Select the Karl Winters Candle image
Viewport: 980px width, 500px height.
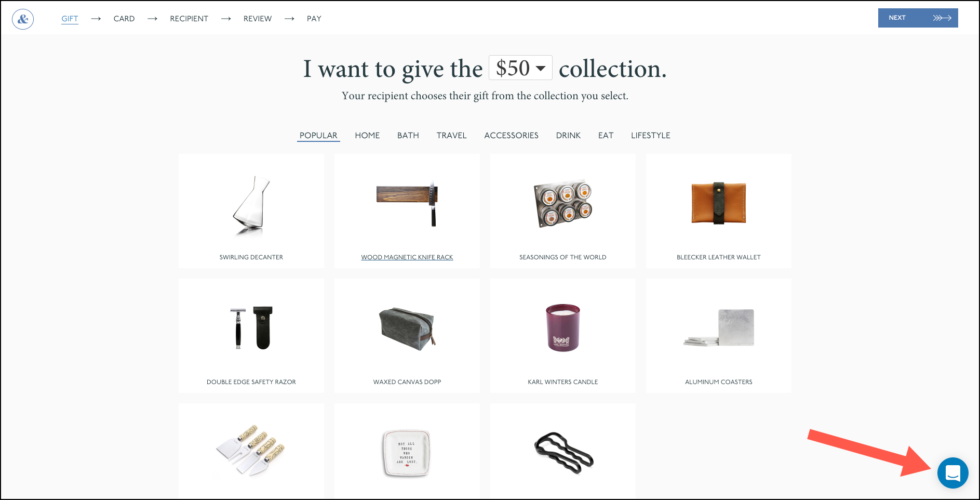(x=563, y=328)
